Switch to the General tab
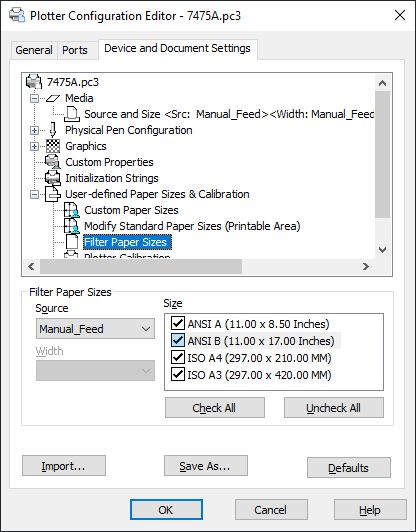The height and width of the screenshot is (532, 416). coord(34,50)
